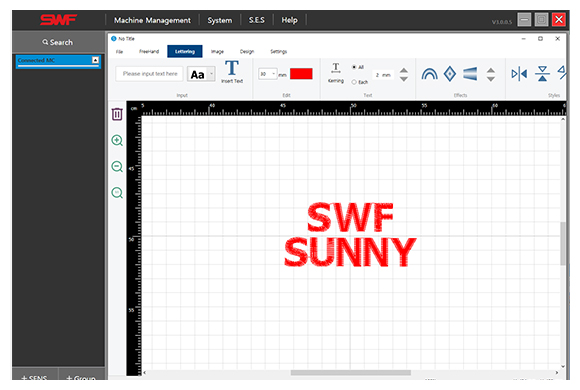Apply the diamond text effect
Viewport: 580px width, 390px height.
coord(450,74)
